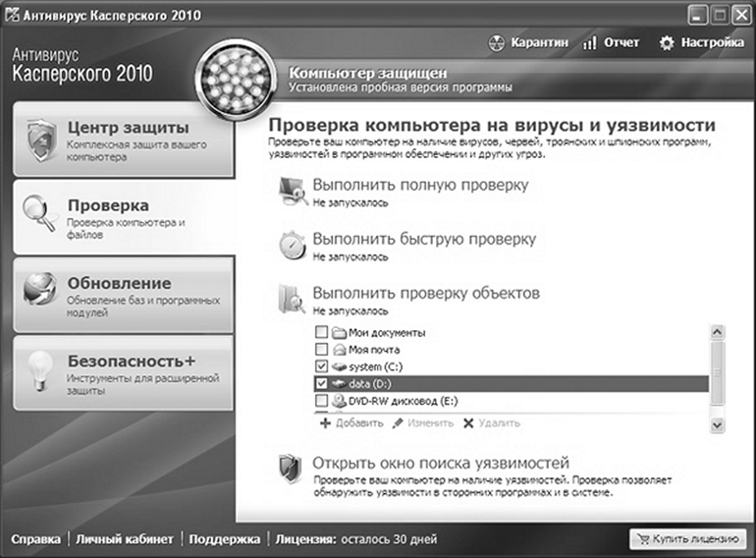Click the pencil icon beside Изменить
756x558 pixels.
click(x=398, y=423)
